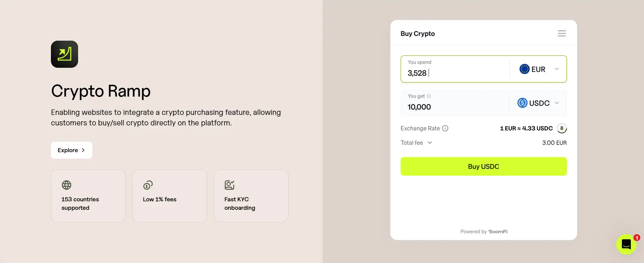Click the globe icon for countries supported

click(67, 185)
